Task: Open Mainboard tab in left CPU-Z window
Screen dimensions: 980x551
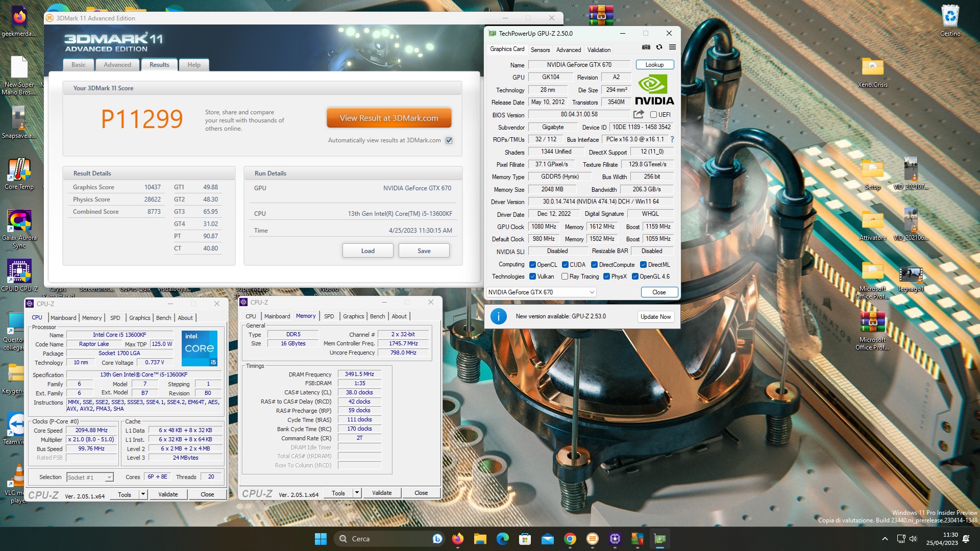Action: (63, 318)
